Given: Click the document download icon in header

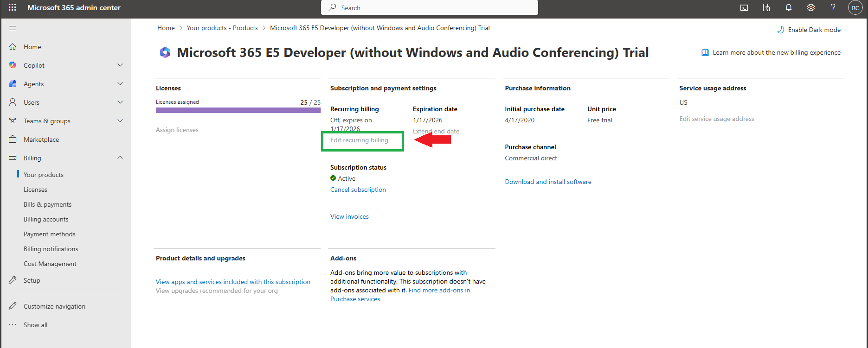Looking at the screenshot, I should (x=766, y=8).
